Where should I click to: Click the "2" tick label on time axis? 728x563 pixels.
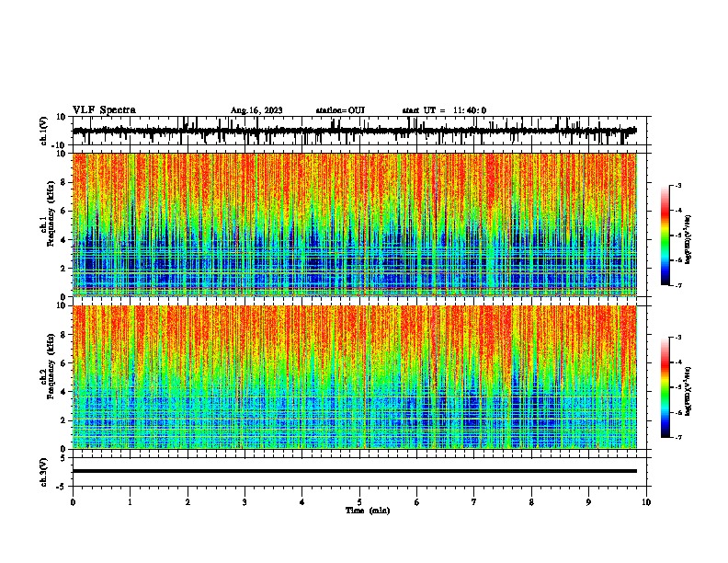click(188, 502)
